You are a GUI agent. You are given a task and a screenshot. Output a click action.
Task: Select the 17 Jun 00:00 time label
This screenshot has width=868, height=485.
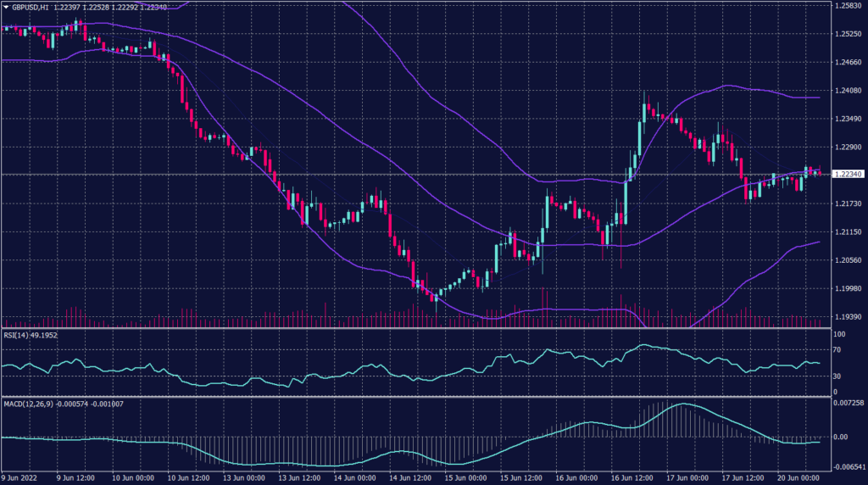687,477
